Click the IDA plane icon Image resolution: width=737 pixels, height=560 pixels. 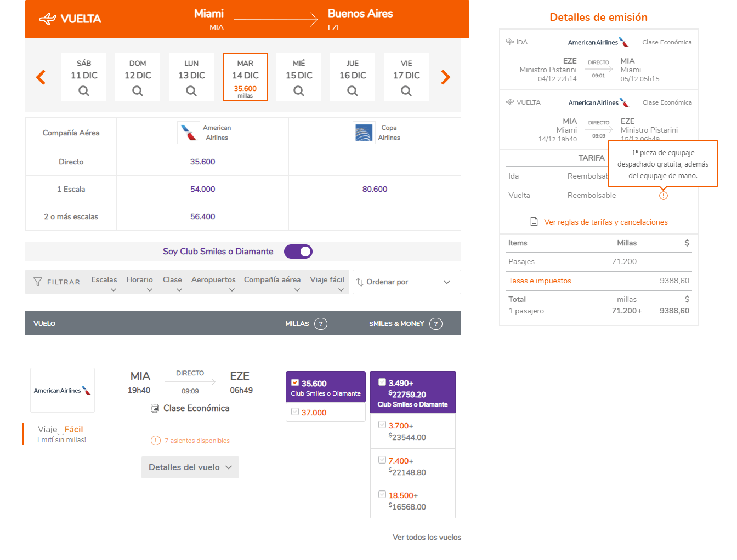coord(510,42)
